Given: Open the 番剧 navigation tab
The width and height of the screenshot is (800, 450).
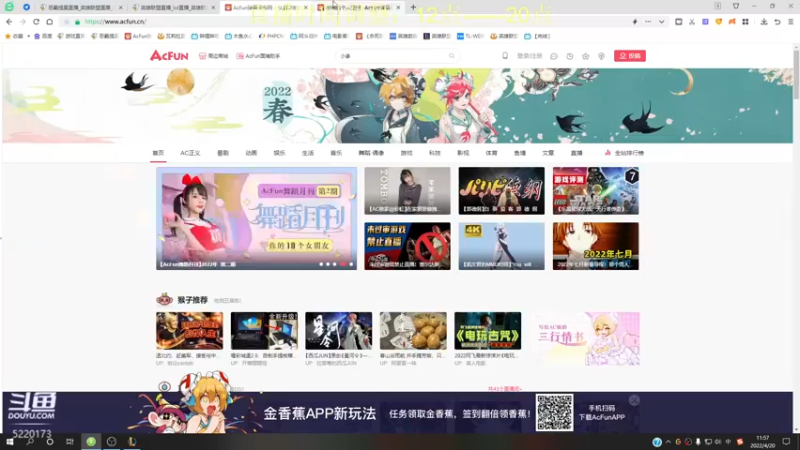Looking at the screenshot, I should point(223,153).
